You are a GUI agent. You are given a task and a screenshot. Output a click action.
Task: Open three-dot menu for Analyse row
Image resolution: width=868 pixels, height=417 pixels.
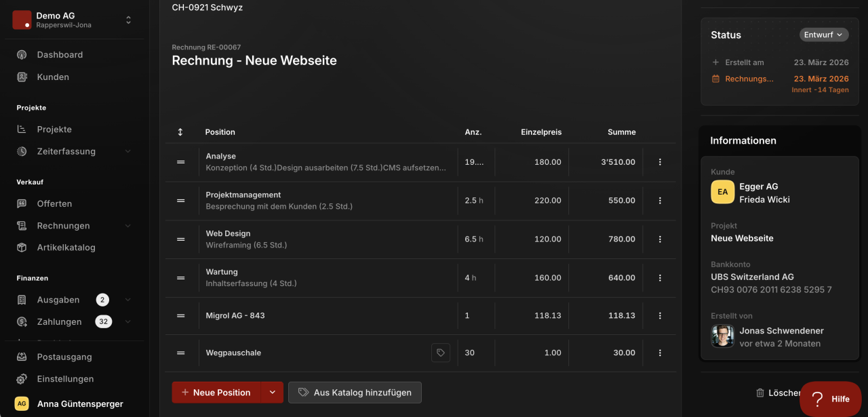tap(660, 162)
